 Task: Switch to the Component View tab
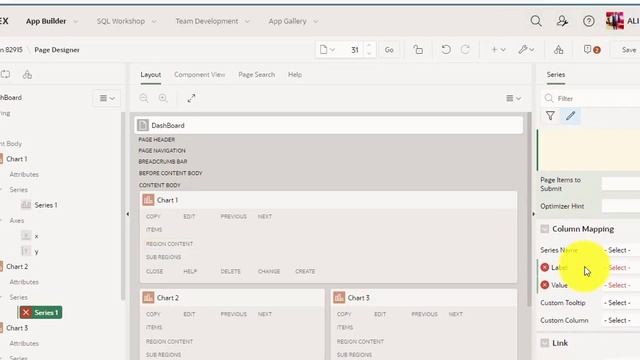200,75
